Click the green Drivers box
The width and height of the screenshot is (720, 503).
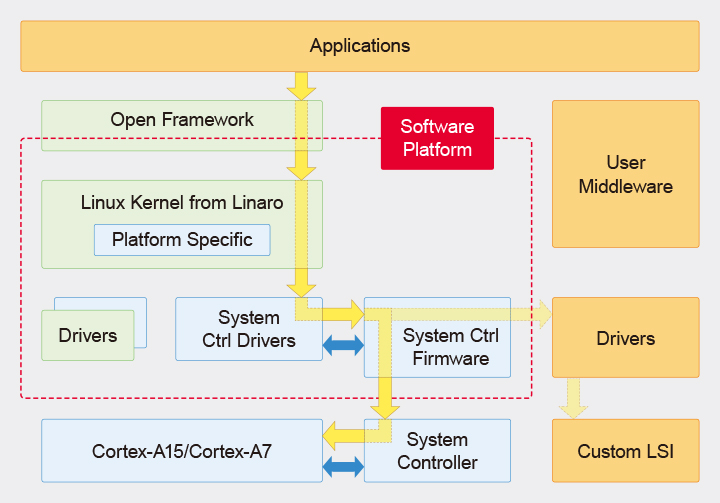pyautogui.click(x=88, y=335)
